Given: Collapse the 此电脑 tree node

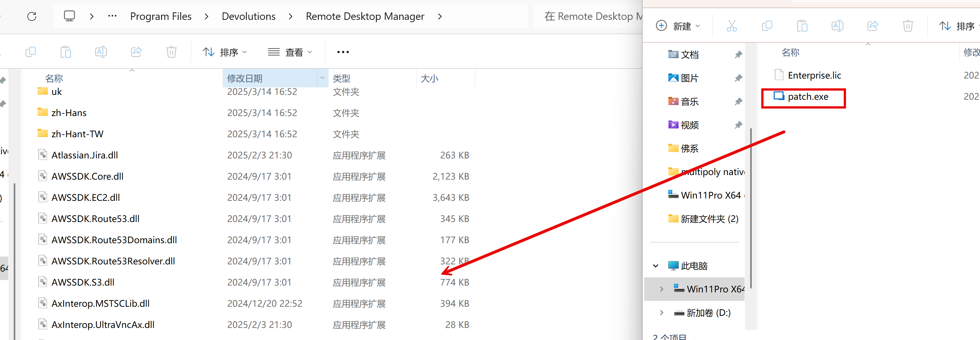Looking at the screenshot, I should 656,266.
